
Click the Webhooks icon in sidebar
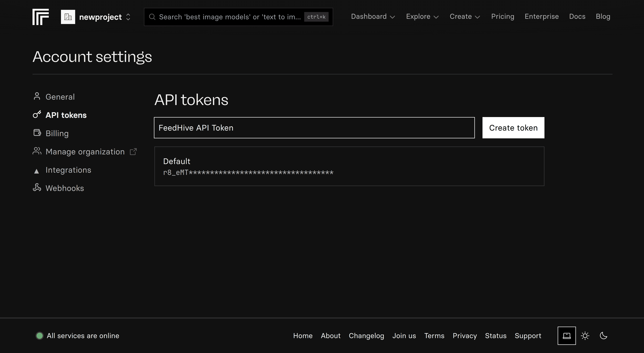(37, 188)
